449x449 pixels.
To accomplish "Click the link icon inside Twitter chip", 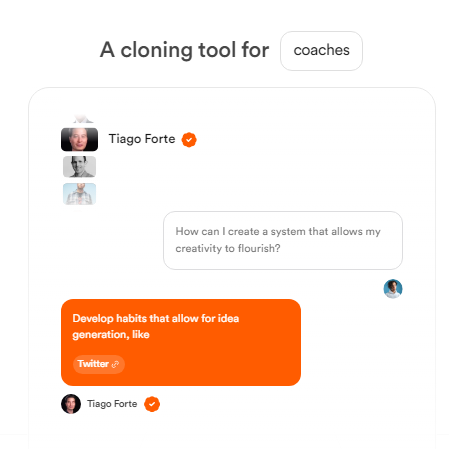I will click(115, 364).
